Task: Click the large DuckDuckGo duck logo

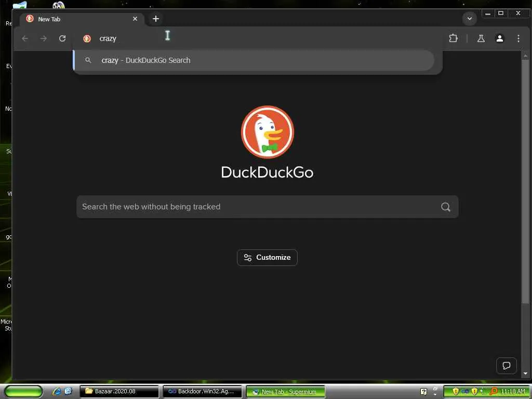Action: (268, 132)
